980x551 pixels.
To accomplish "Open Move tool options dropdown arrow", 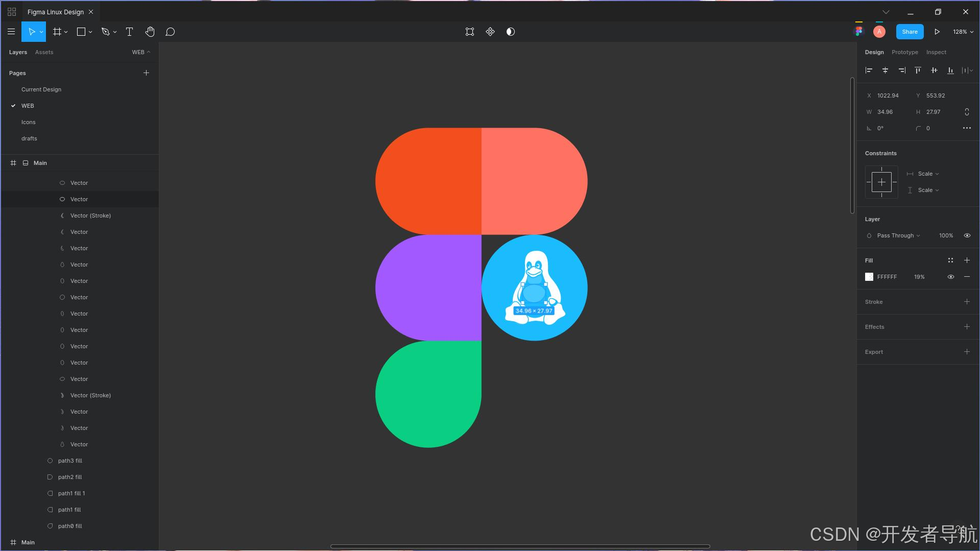I will coord(41,32).
